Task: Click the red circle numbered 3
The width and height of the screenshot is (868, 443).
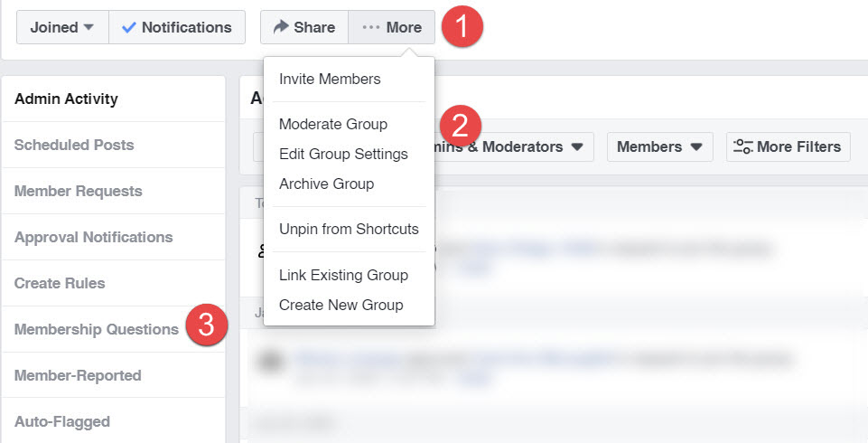Action: (207, 325)
